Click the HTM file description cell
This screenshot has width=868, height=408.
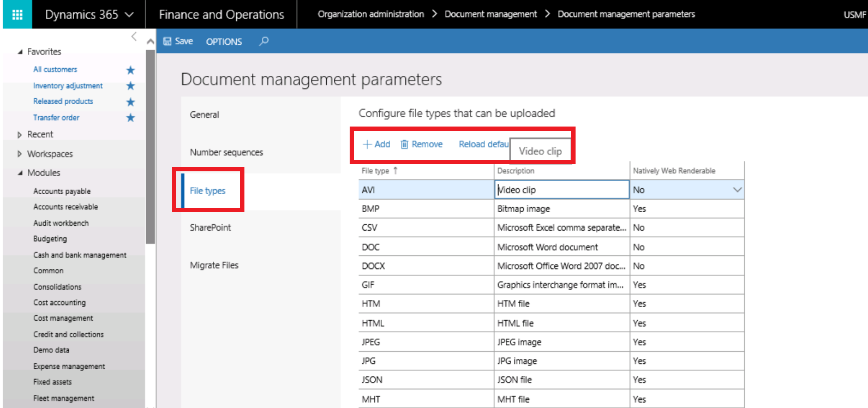click(561, 304)
